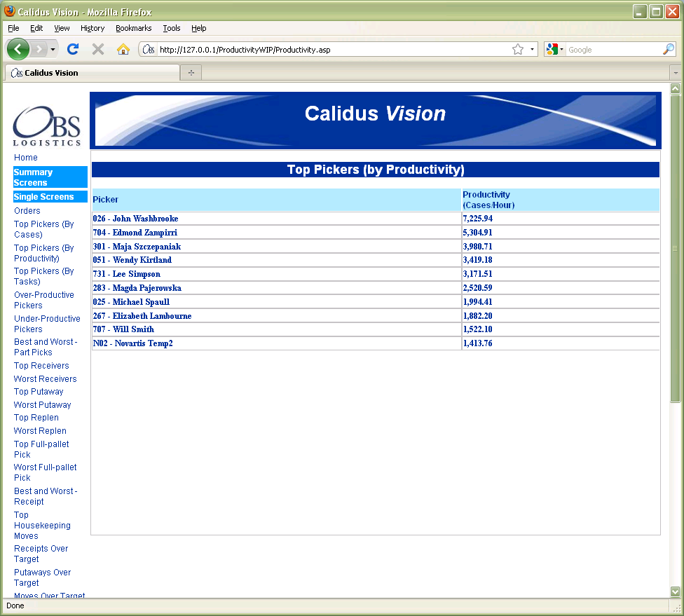Viewport: 684px width, 616px height.
Task: Click the Calidus Vision banner image
Action: coord(376,121)
